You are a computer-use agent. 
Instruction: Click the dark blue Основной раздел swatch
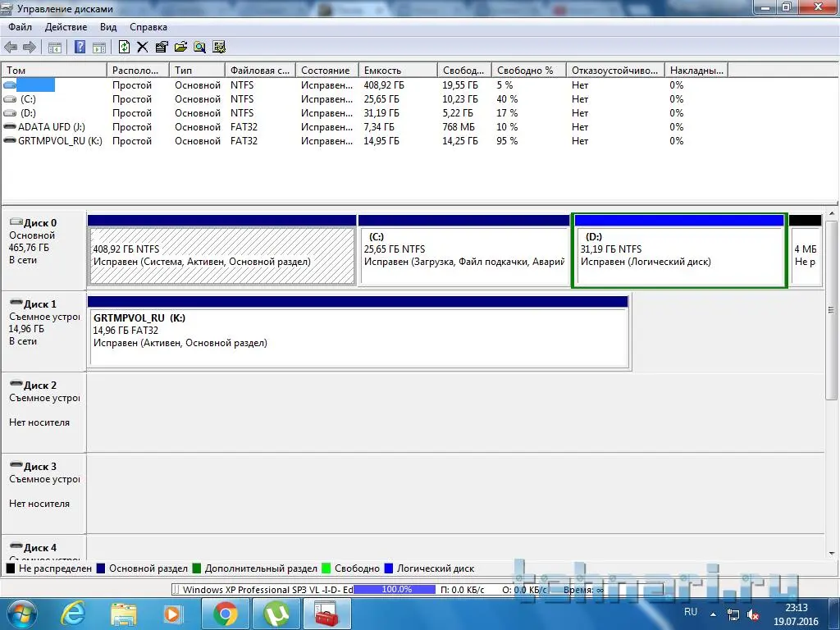pyautogui.click(x=101, y=568)
